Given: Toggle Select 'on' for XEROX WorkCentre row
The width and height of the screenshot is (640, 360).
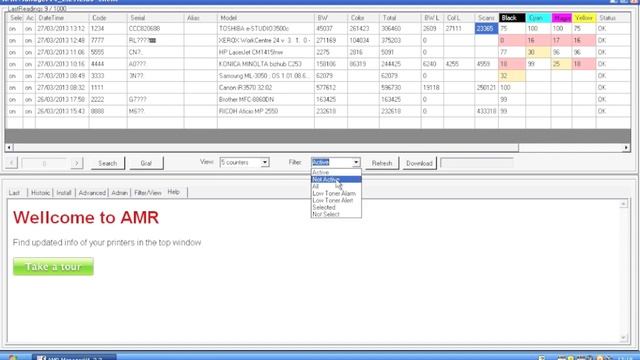Looking at the screenshot, I should coord(13,40).
